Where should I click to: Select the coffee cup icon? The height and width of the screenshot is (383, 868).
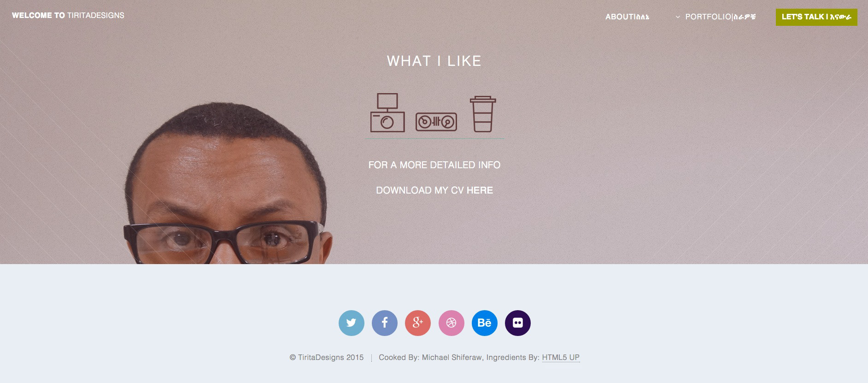pos(483,114)
